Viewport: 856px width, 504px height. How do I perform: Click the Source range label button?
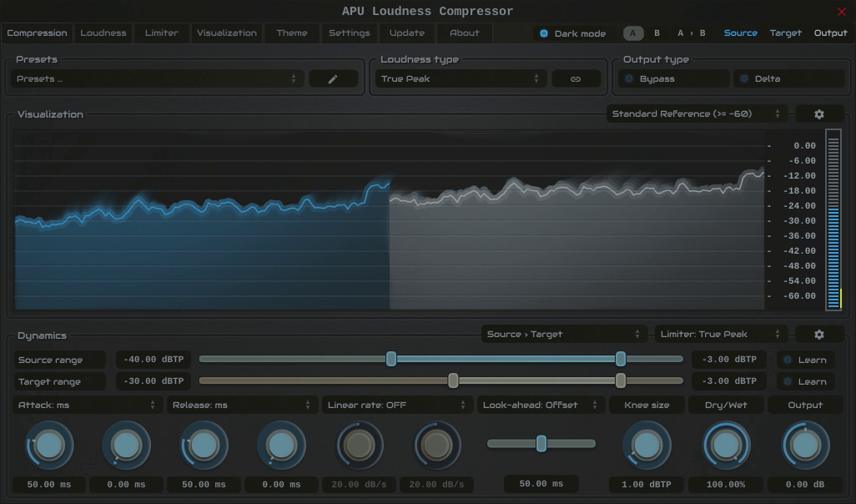tap(59, 360)
